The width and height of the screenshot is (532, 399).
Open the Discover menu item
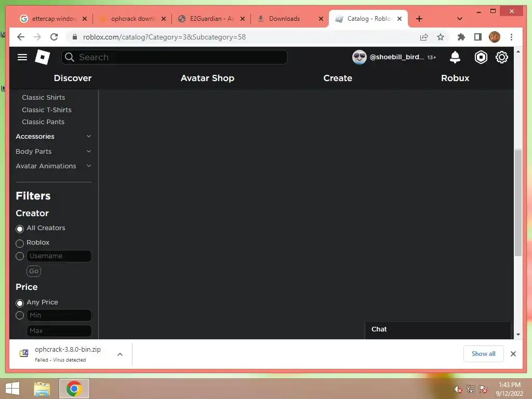(73, 78)
